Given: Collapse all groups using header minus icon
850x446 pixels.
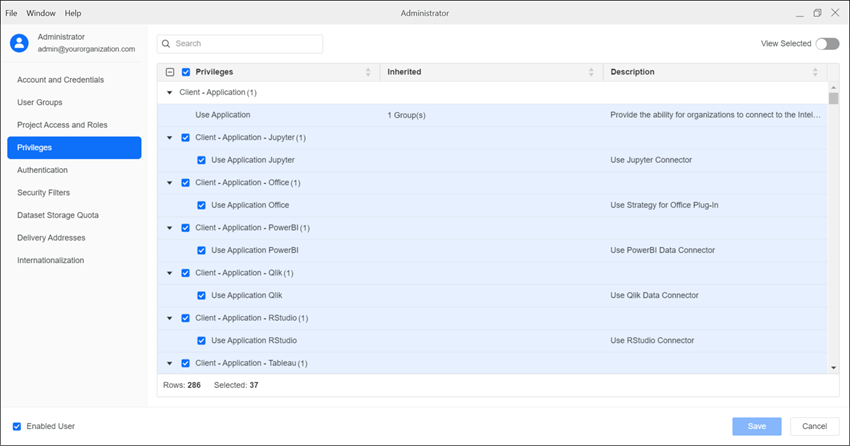Looking at the screenshot, I should coord(170,72).
